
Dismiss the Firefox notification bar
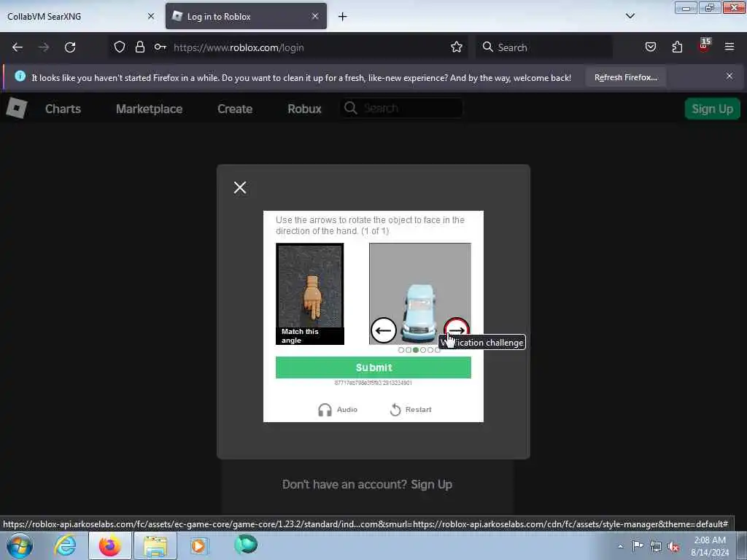pos(729,76)
